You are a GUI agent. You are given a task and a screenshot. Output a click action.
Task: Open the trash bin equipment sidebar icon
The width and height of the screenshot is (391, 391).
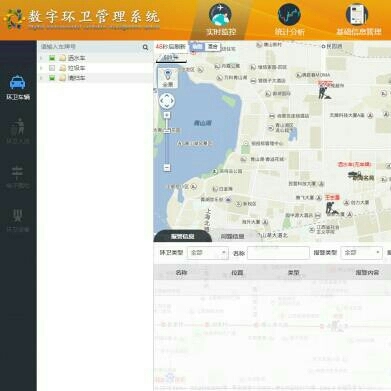pos(18,220)
